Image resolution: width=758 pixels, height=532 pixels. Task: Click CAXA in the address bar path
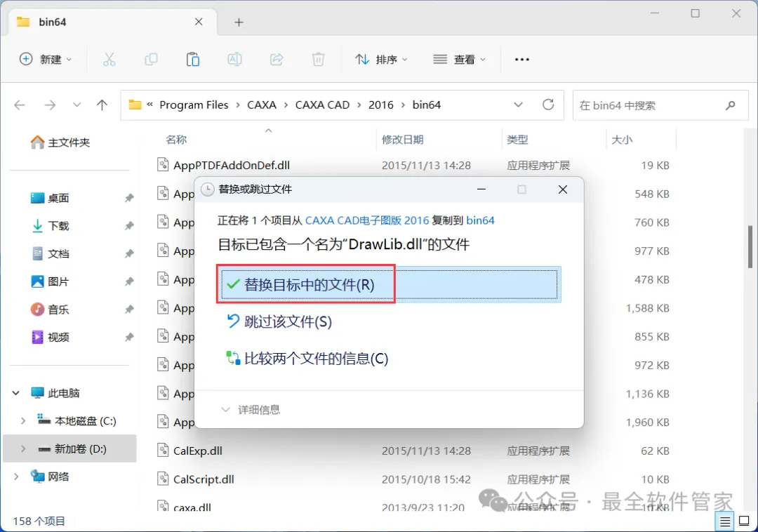tap(262, 105)
